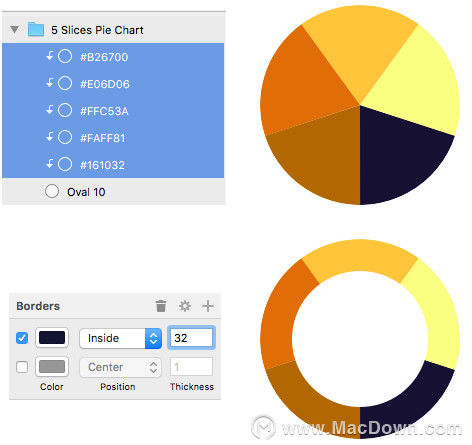Screen dimensions: 472x445
Task: Open the gear settings in Borders panel
Action: pyautogui.click(x=185, y=306)
